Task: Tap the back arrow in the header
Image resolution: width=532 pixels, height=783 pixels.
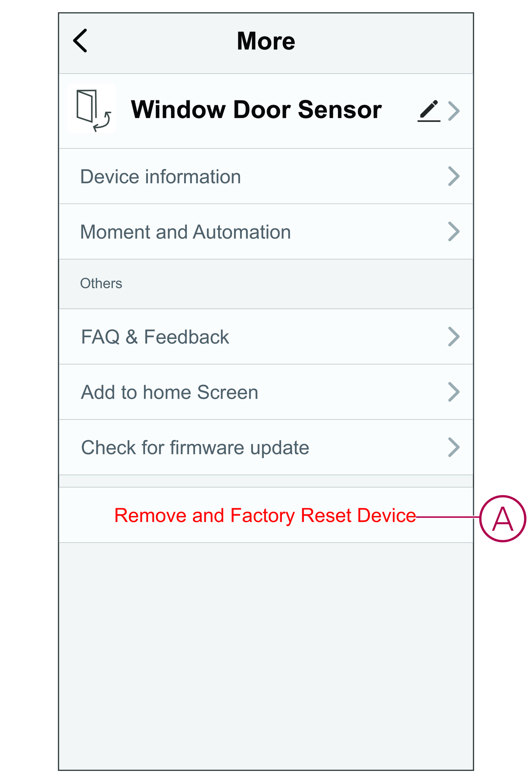Action: click(x=81, y=41)
